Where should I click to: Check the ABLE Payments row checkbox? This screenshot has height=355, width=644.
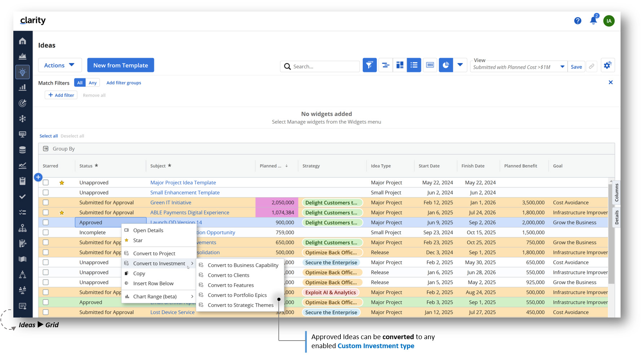(x=46, y=213)
